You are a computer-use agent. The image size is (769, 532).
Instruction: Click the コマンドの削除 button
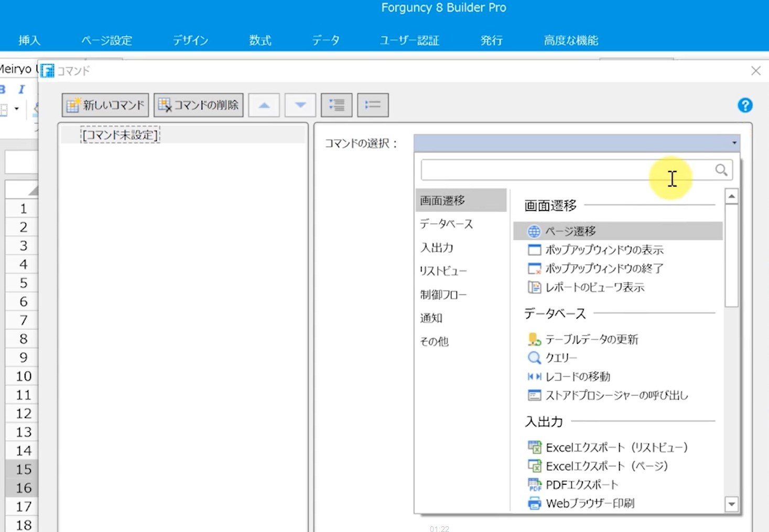[x=199, y=105]
